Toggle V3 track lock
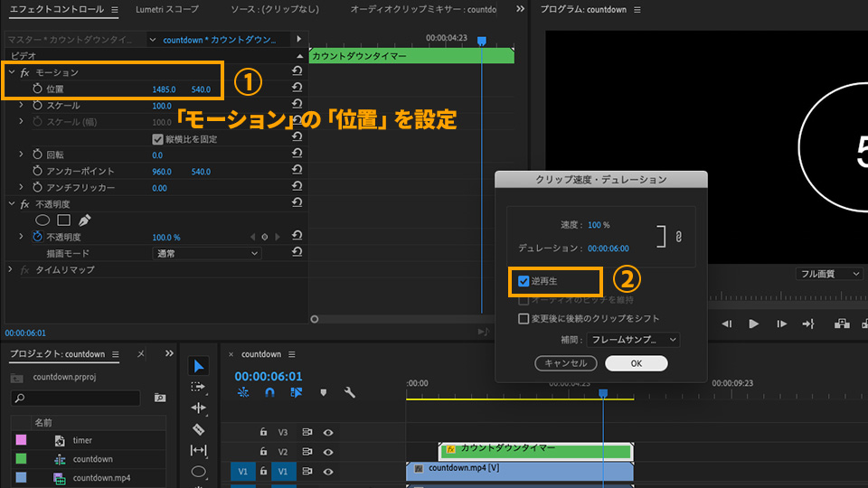This screenshot has width=868, height=488. coord(263,432)
